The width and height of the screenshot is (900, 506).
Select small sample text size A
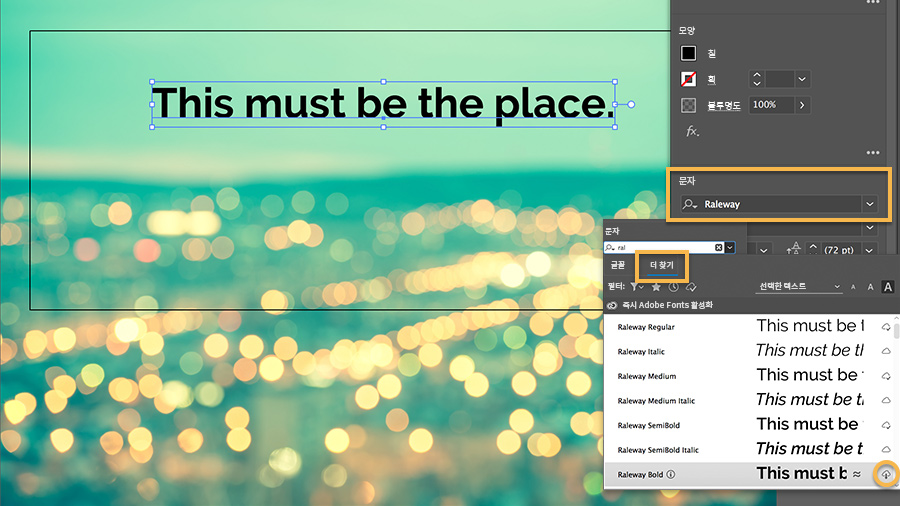coord(853,287)
